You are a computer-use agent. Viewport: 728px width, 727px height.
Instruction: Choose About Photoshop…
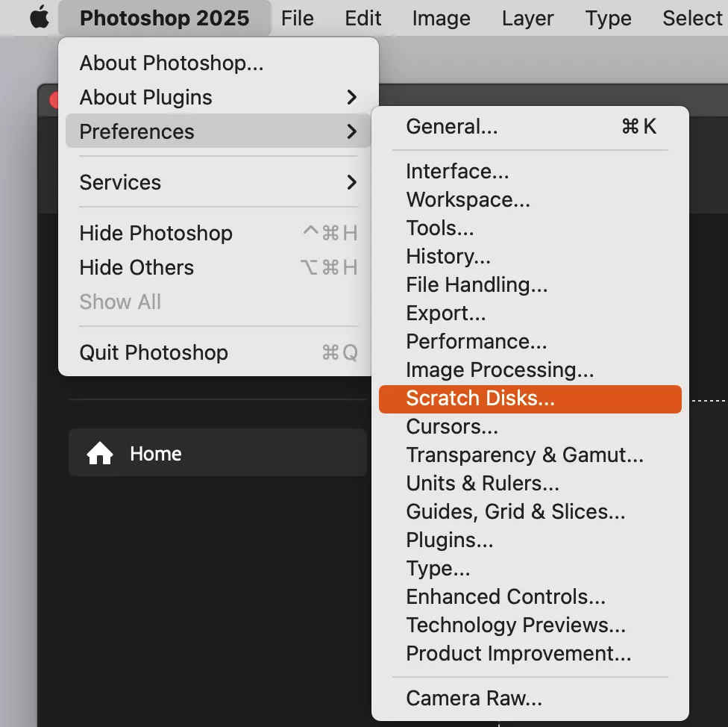219,63
